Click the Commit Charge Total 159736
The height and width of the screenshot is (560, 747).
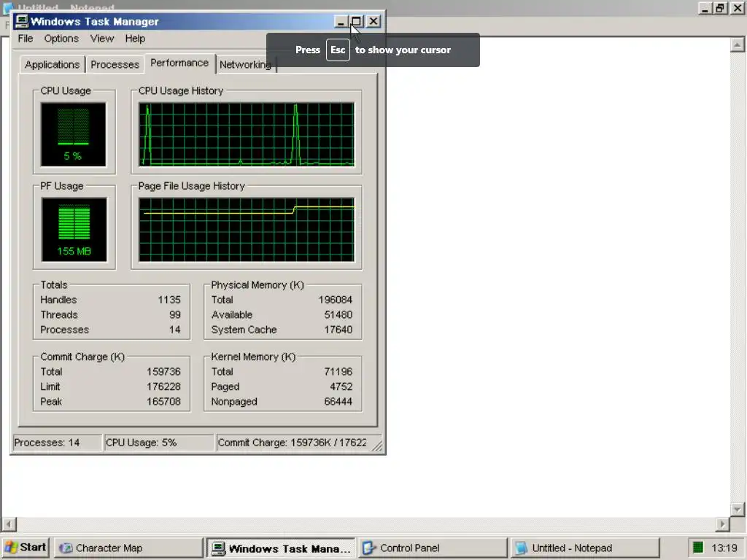[x=163, y=372]
